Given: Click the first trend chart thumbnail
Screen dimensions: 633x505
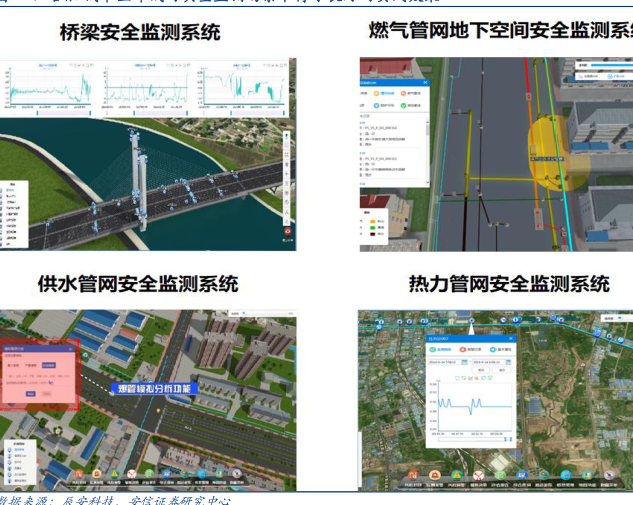Looking at the screenshot, I should (x=49, y=85).
